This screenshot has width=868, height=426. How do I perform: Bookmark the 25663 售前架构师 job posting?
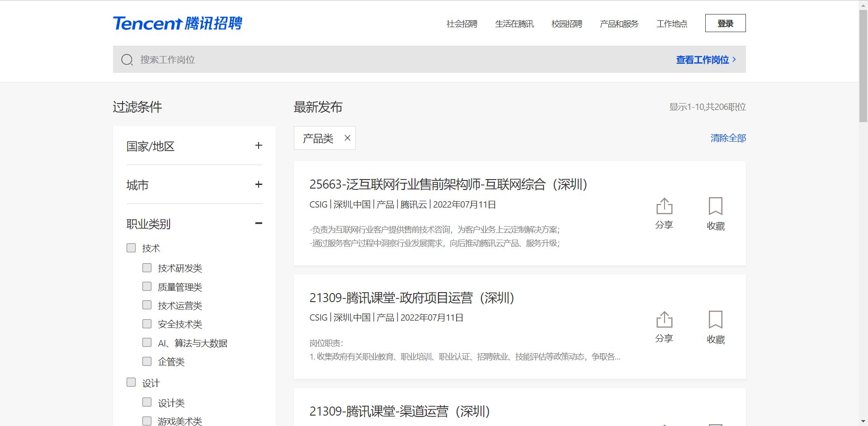[x=716, y=214]
